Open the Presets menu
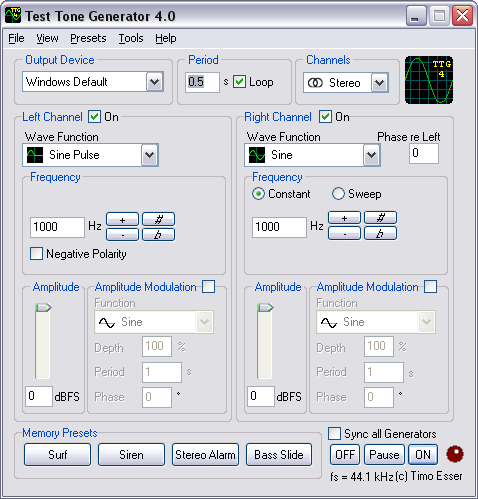The height and width of the screenshot is (499, 478). [88, 38]
